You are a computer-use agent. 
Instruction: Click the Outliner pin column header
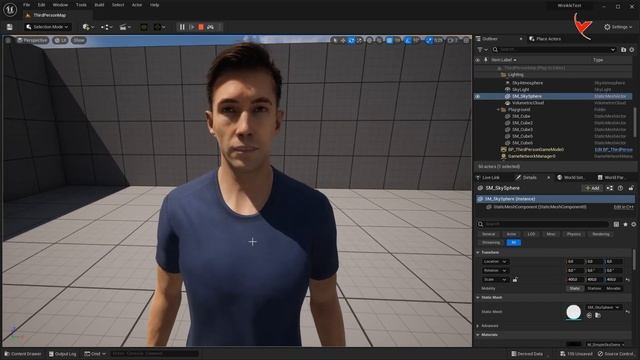pyautogui.click(x=486, y=60)
